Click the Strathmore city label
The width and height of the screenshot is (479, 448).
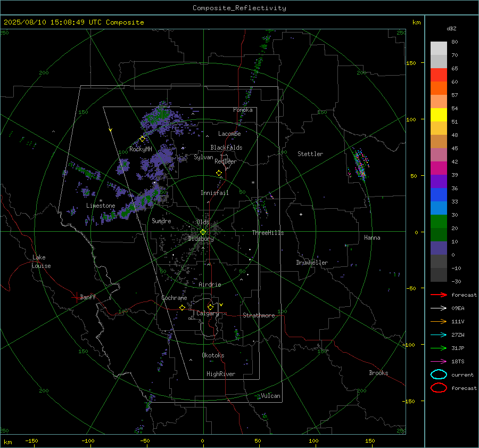click(x=259, y=315)
